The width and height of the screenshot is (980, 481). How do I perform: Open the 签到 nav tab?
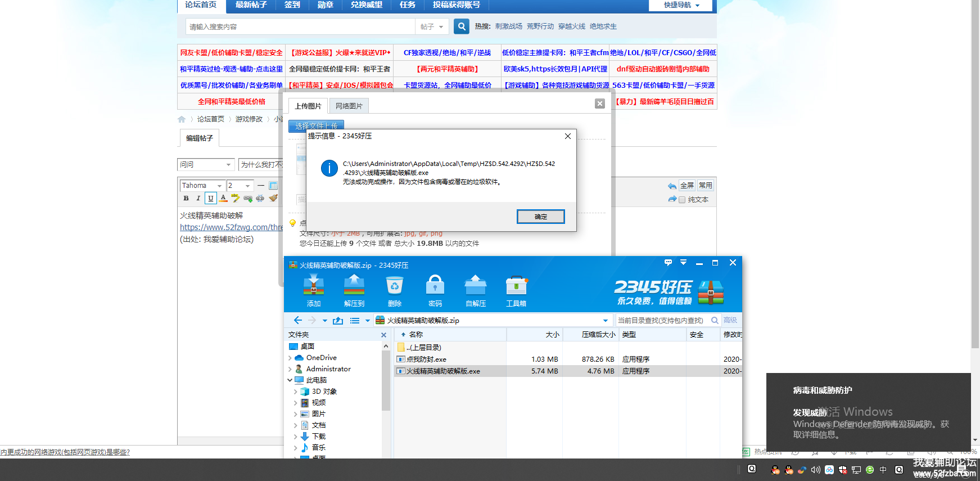click(292, 5)
